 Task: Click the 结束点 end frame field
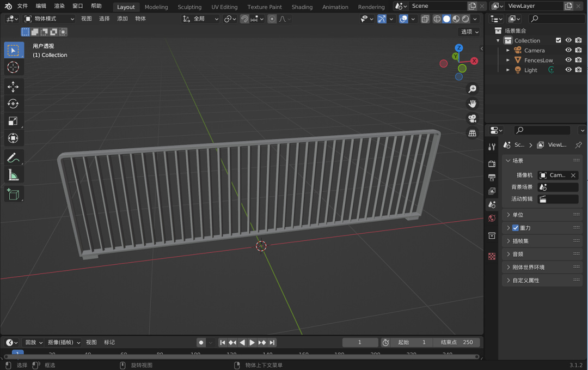point(456,342)
